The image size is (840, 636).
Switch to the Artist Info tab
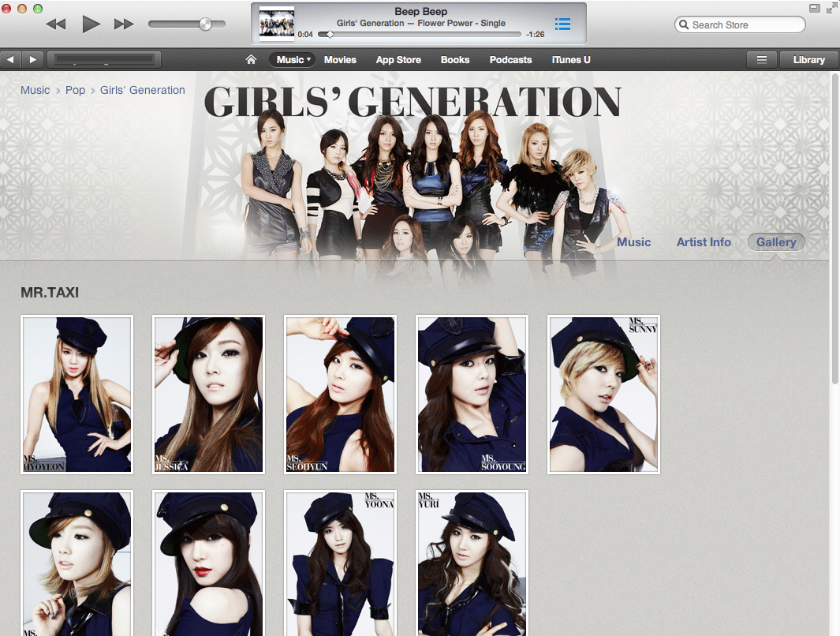[x=704, y=242]
